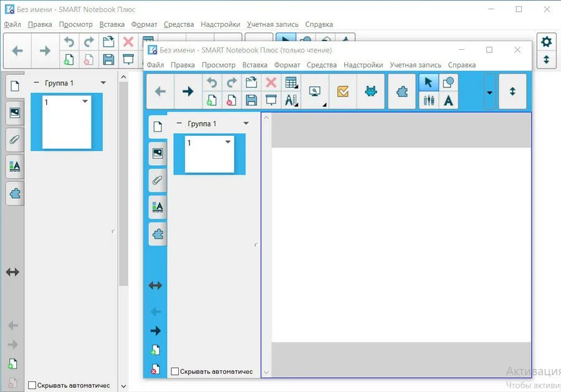
Task: Add new page in front window toolbar
Action: [212, 100]
